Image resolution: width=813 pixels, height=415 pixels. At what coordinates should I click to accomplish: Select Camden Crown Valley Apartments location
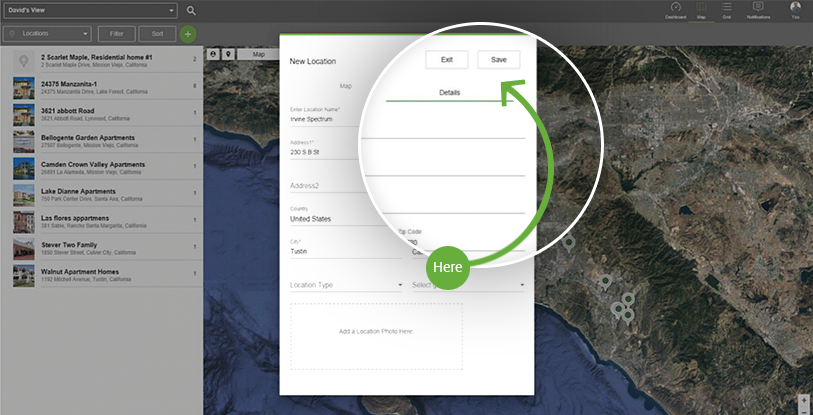(106, 168)
